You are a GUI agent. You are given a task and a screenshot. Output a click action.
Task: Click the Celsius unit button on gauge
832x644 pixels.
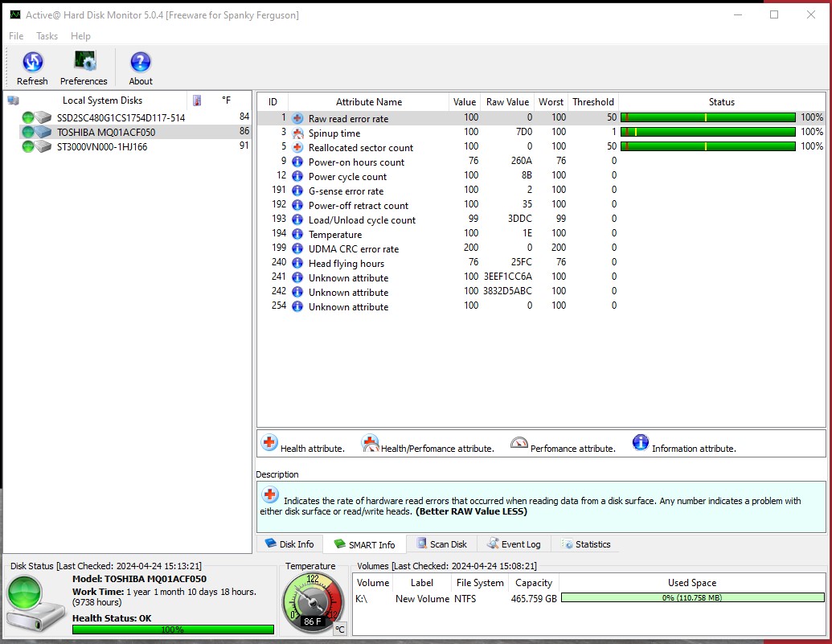[339, 629]
